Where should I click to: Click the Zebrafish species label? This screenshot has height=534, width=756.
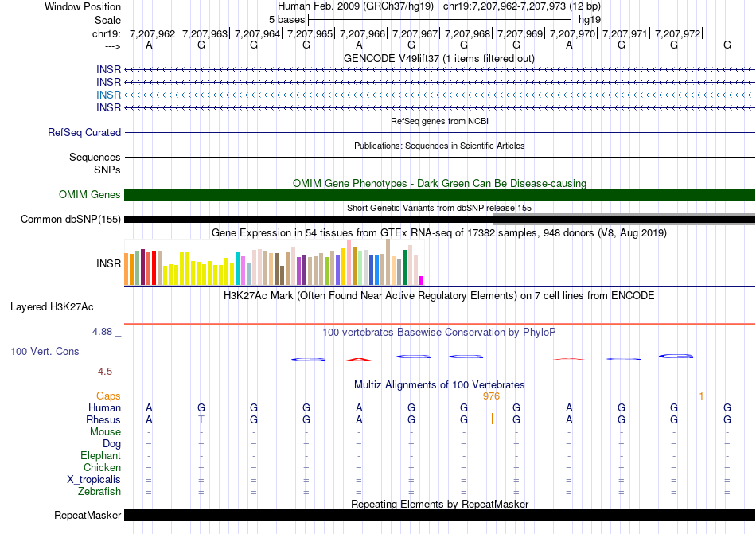99,492
